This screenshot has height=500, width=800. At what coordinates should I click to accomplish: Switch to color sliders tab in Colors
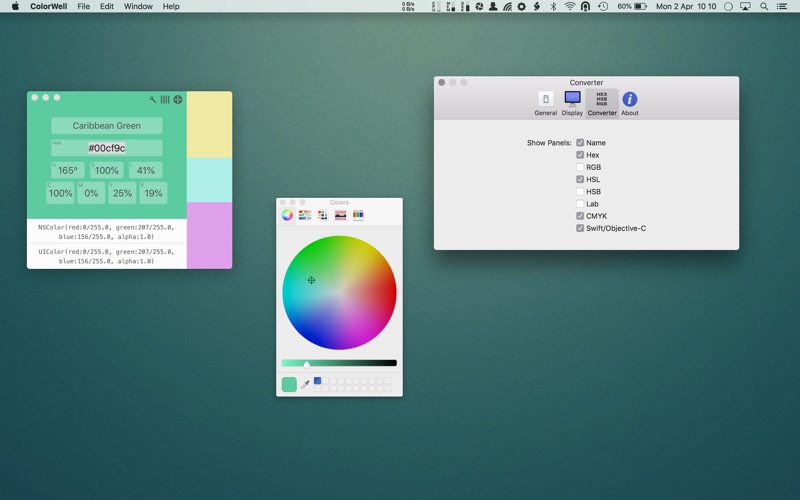click(x=305, y=215)
